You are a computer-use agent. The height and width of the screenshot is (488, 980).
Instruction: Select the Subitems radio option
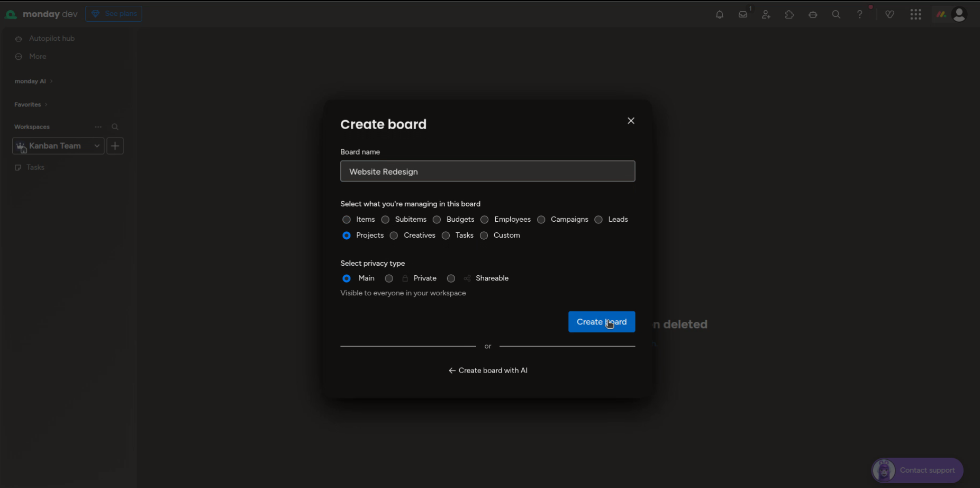click(385, 220)
